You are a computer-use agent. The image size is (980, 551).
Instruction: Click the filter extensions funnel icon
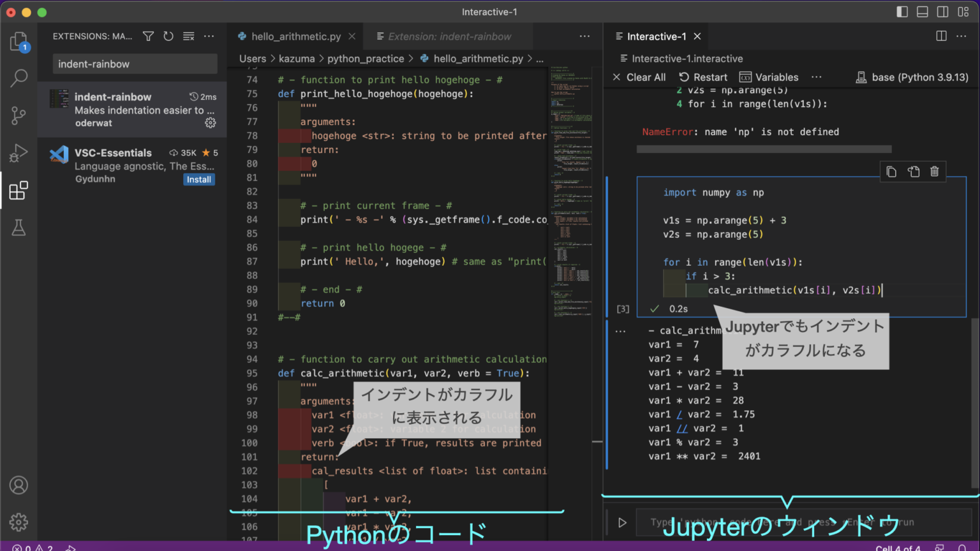(x=148, y=36)
